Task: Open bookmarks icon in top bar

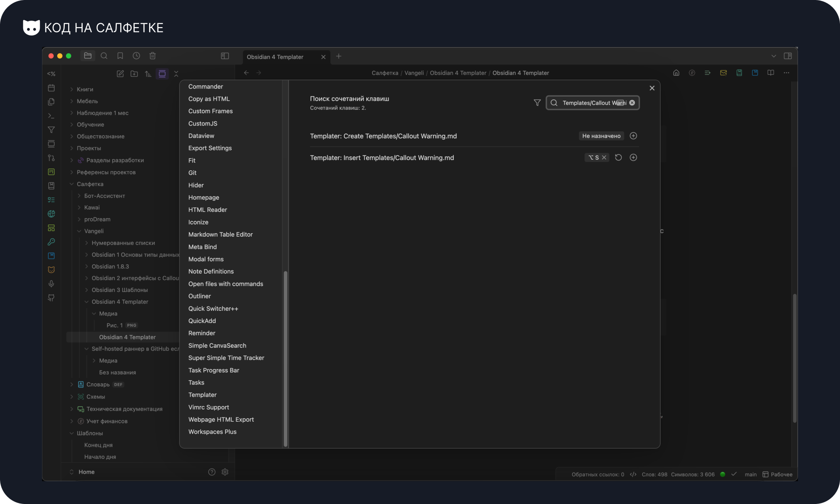Action: point(120,56)
